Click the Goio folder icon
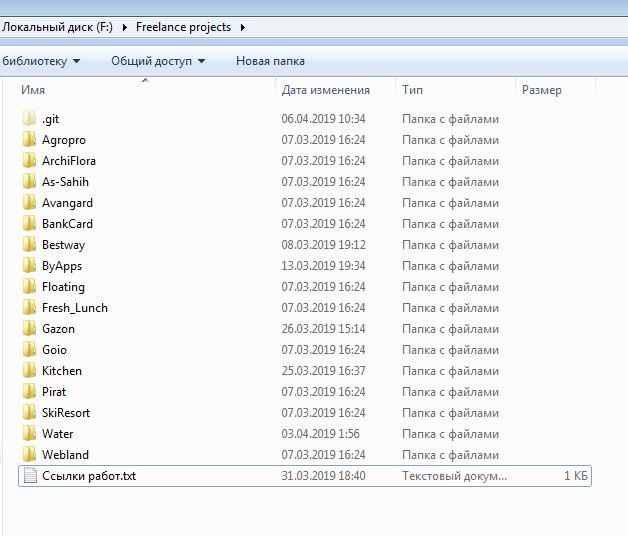 pyautogui.click(x=30, y=349)
